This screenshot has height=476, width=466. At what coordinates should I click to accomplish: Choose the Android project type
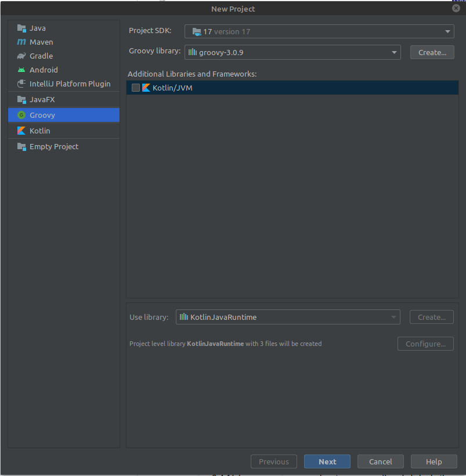tap(64, 70)
